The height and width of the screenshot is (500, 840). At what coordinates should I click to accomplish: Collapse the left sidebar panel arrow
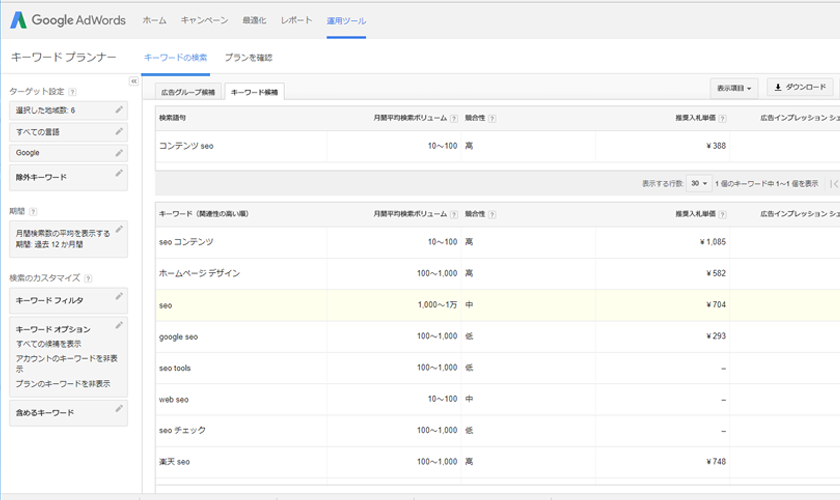click(134, 81)
